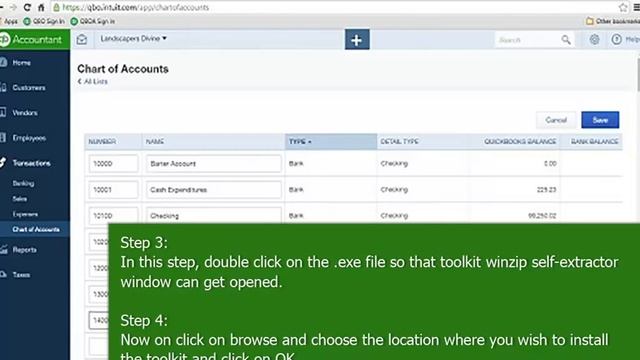The width and height of the screenshot is (640, 360).
Task: Click the Save button
Action: pyautogui.click(x=600, y=120)
